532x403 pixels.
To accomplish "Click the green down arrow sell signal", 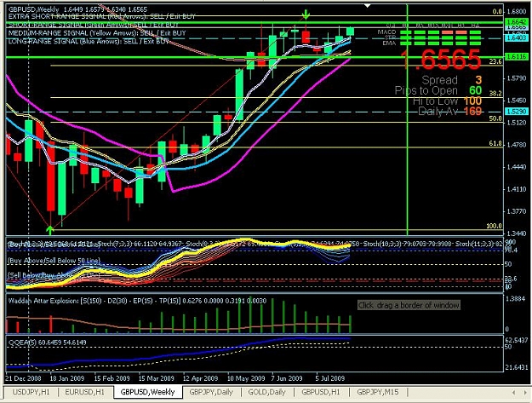I will click(306, 14).
